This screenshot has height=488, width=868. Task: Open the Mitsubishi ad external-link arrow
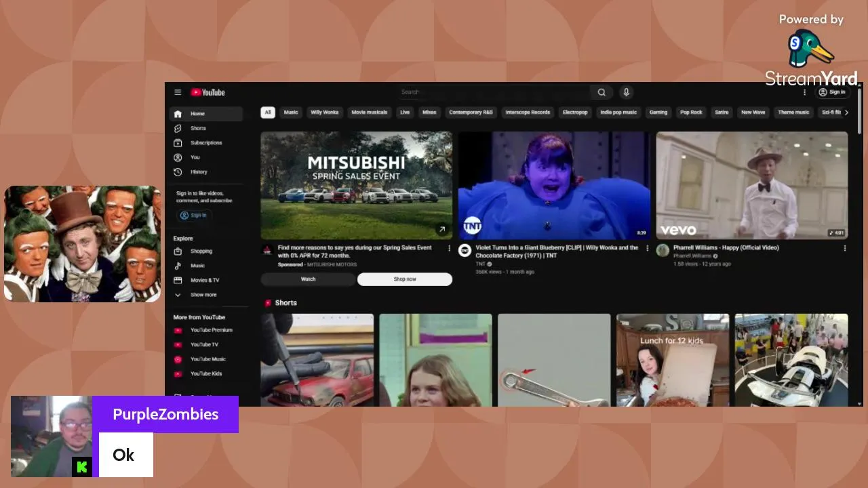pyautogui.click(x=442, y=230)
